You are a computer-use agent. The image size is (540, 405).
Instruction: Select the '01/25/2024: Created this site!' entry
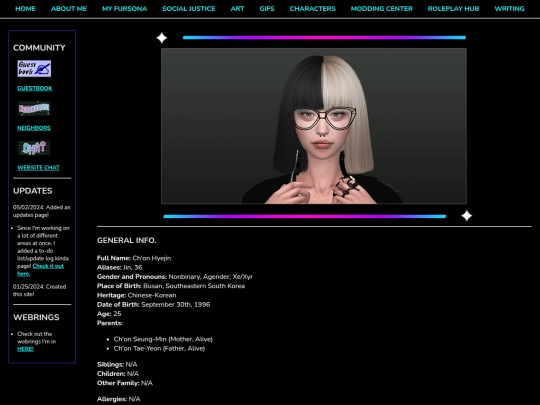coord(40,290)
